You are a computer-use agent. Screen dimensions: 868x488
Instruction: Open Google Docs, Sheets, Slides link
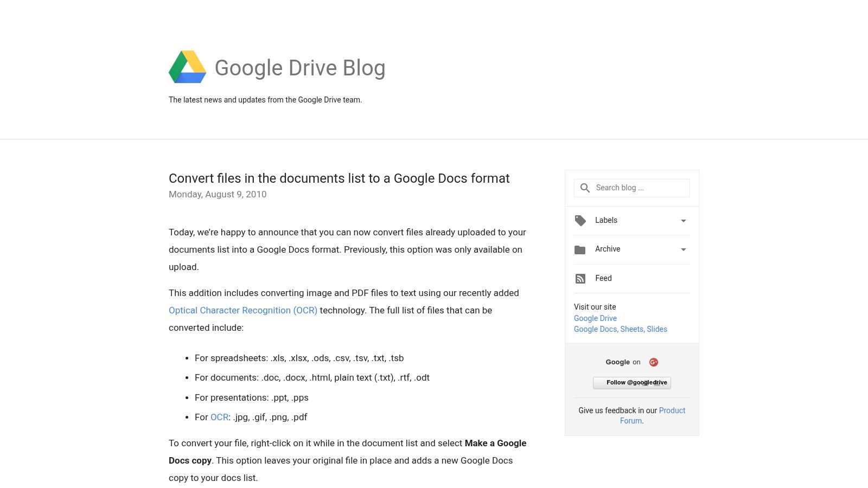pyautogui.click(x=621, y=329)
